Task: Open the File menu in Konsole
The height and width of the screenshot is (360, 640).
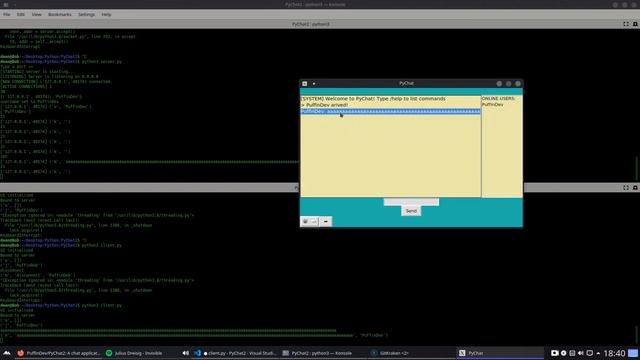Action: pos(7,14)
